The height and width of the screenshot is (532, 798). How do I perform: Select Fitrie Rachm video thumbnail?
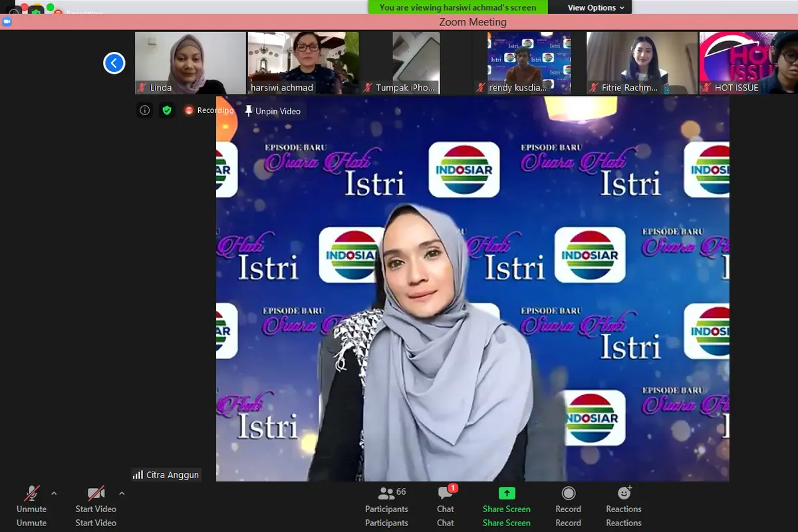pos(642,63)
